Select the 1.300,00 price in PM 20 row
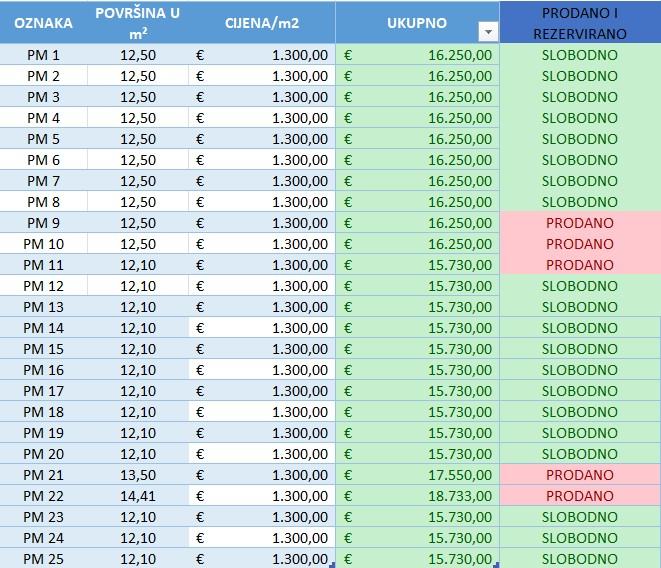The width and height of the screenshot is (661, 568). [x=262, y=454]
